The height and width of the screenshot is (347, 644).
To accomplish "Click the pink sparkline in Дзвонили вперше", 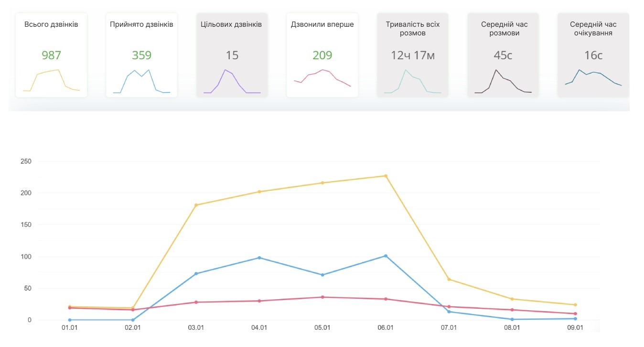I will point(322,78).
